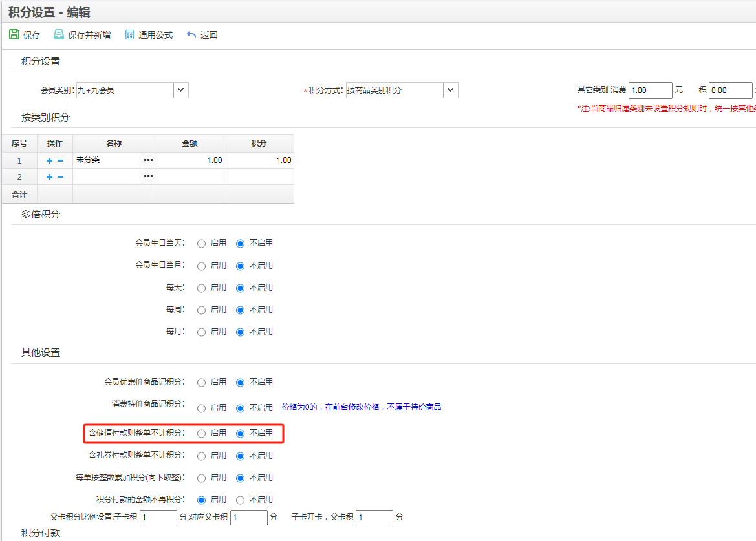This screenshot has height=541, width=756.
Task: Open the 积分方式 dropdown arrow
Action: pyautogui.click(x=450, y=90)
